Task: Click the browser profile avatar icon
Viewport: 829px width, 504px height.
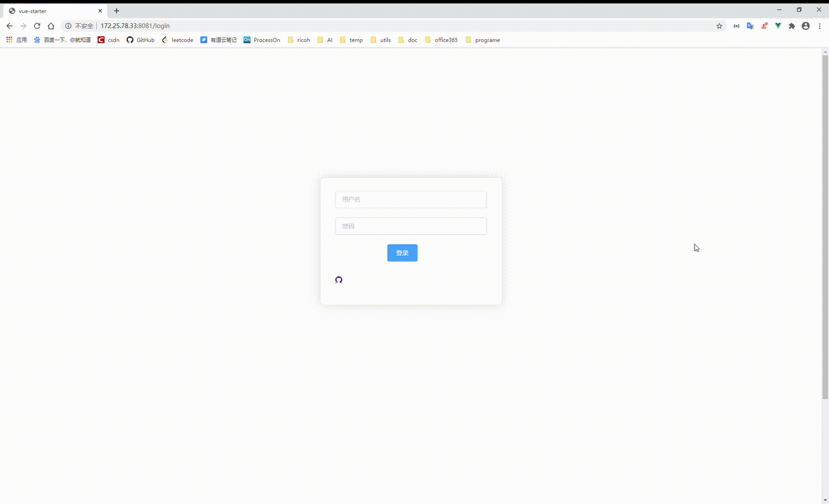Action: click(x=806, y=26)
